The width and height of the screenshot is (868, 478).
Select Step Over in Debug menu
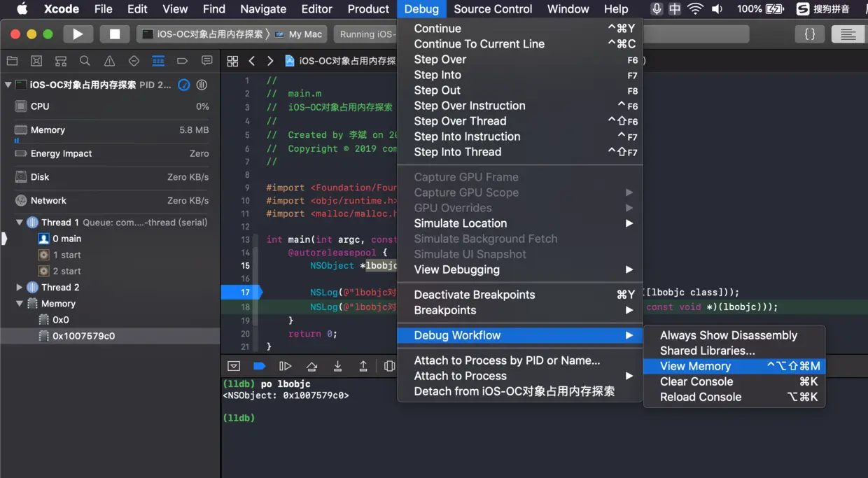(x=440, y=59)
